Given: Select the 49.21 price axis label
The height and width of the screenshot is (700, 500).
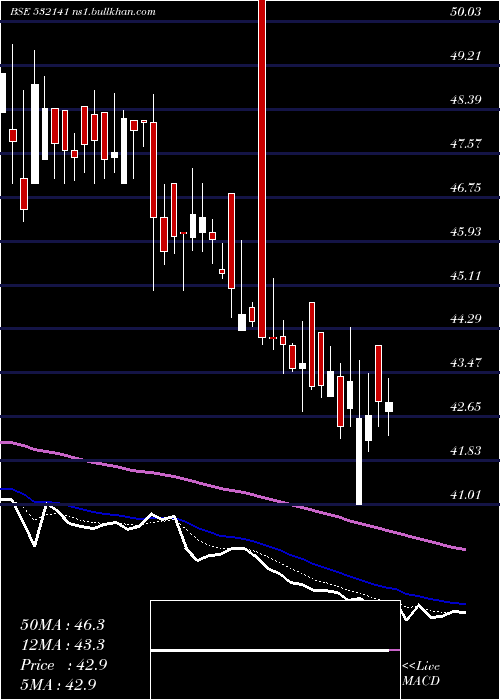Looking at the screenshot, I should [x=466, y=56].
